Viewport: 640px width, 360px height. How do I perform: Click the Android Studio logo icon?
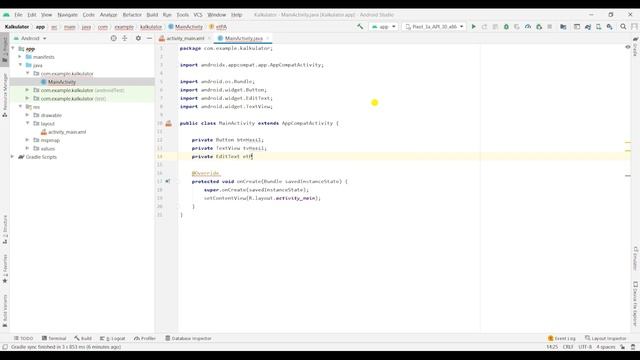(x=6, y=15)
